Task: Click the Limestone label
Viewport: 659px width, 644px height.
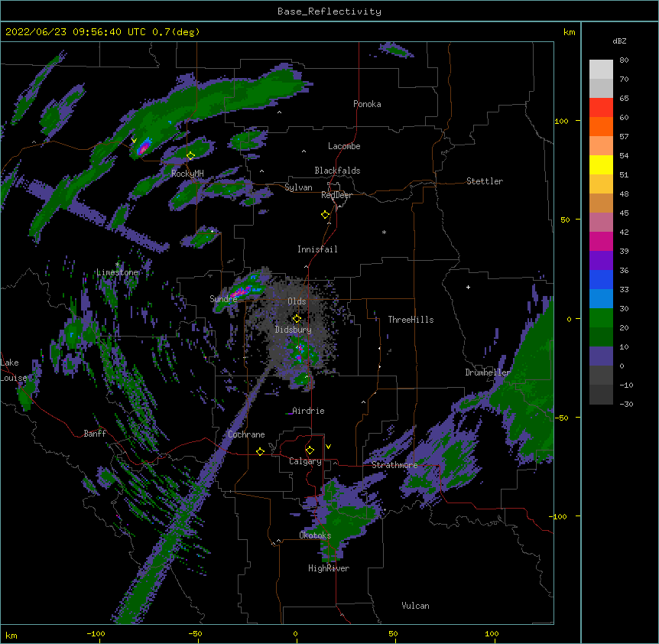Action: point(117,272)
